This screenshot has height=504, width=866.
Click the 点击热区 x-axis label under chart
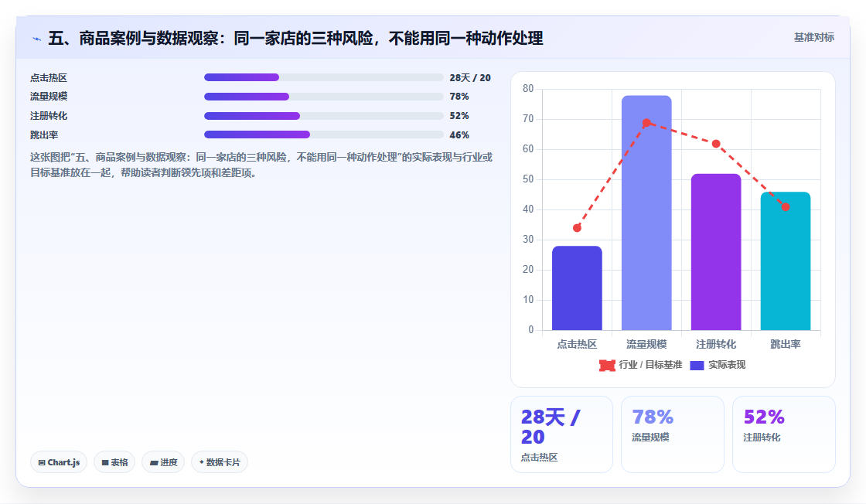(x=577, y=345)
